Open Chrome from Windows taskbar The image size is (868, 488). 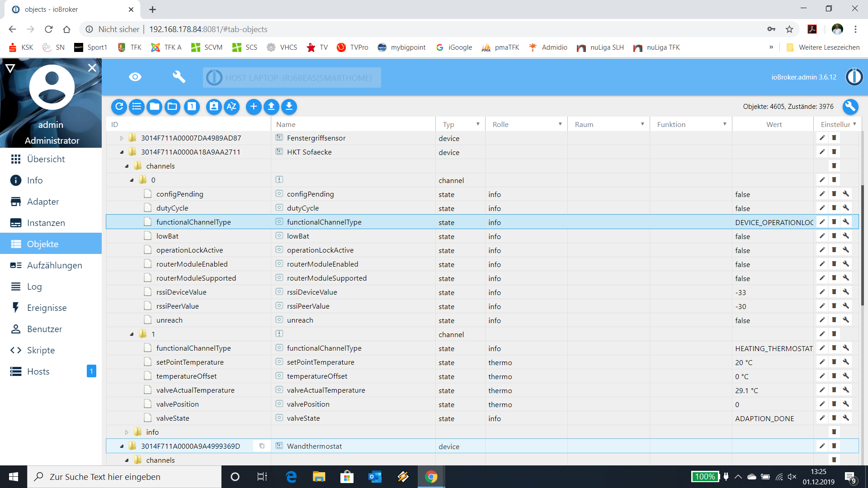click(x=431, y=477)
